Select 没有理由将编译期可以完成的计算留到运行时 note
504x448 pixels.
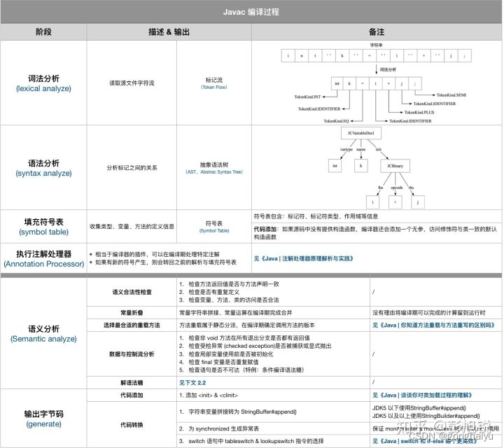(x=429, y=312)
